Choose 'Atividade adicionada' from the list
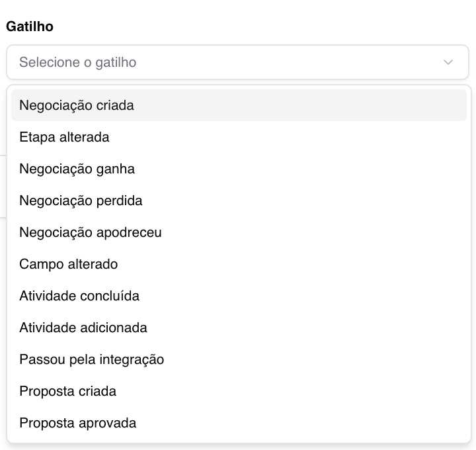Screen dimensions: 476x450 click(x=83, y=328)
